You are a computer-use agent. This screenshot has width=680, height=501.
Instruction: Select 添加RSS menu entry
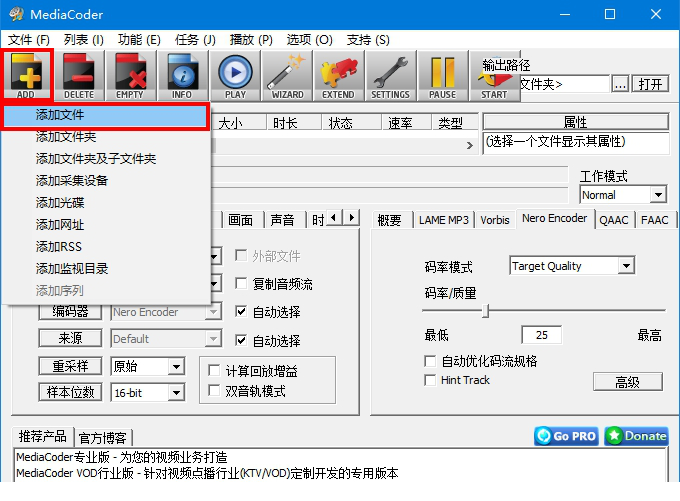point(105,247)
